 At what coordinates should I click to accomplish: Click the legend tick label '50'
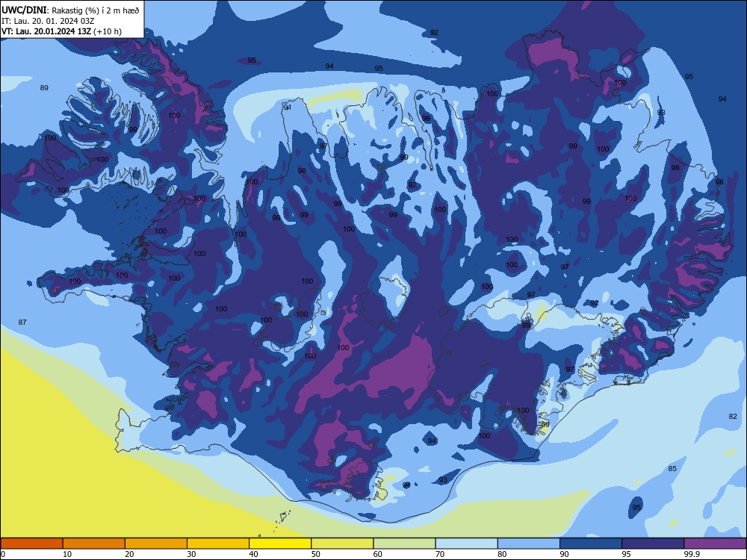(316, 554)
